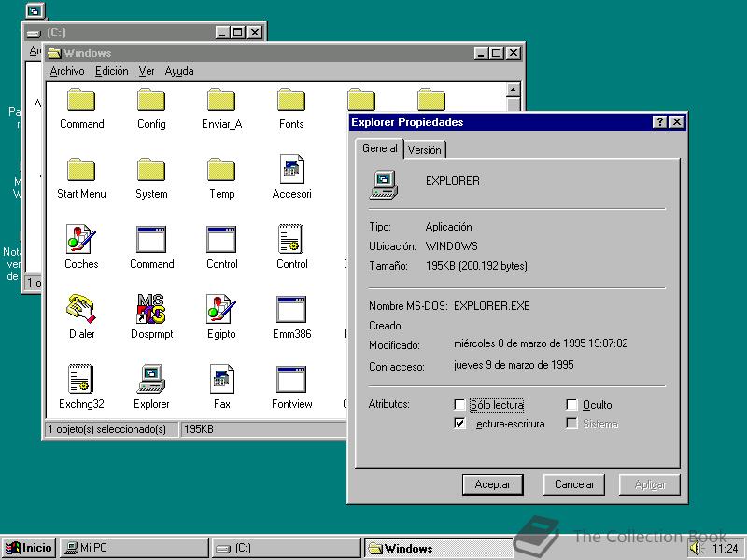
Task: Click the 195KB status bar entry
Action: 199,429
